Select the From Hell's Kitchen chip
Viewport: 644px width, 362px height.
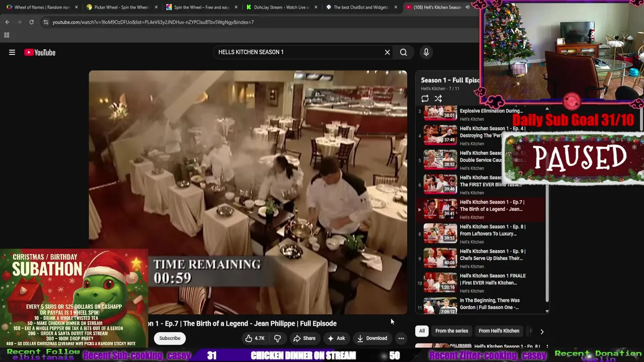coord(499,331)
